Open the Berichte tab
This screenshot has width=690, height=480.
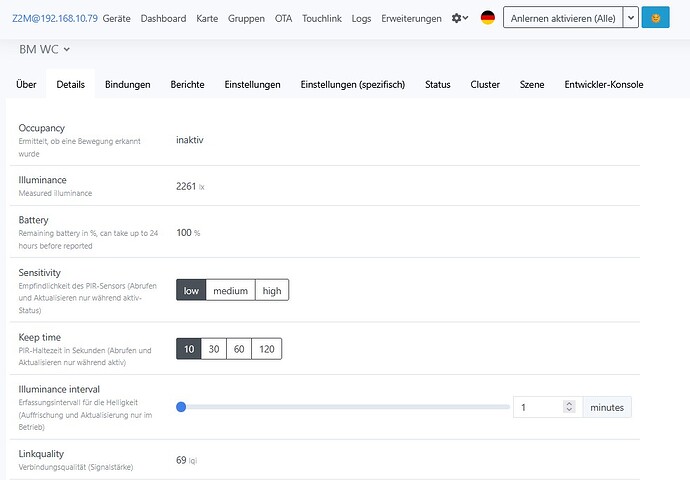187,84
